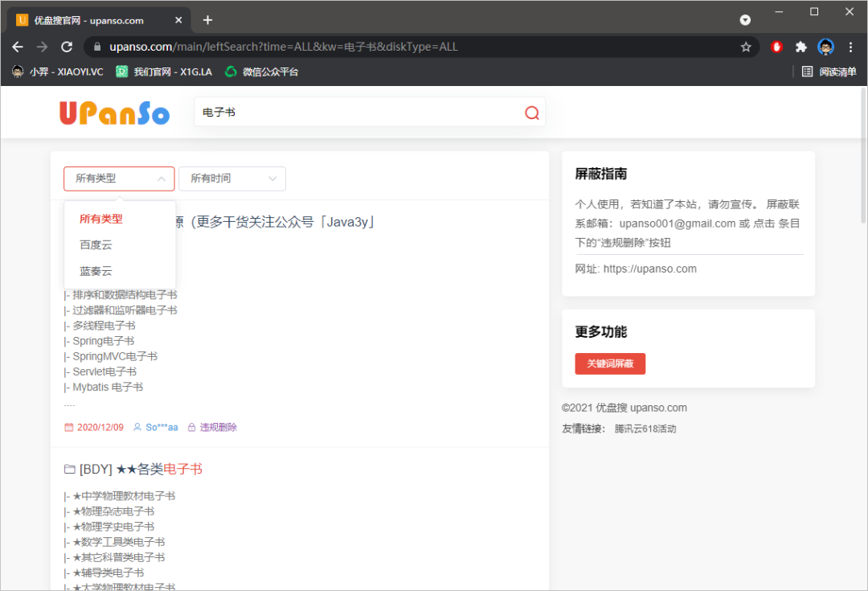Click the user icon beside So***aa
This screenshot has width=868, height=591.
pyautogui.click(x=137, y=427)
